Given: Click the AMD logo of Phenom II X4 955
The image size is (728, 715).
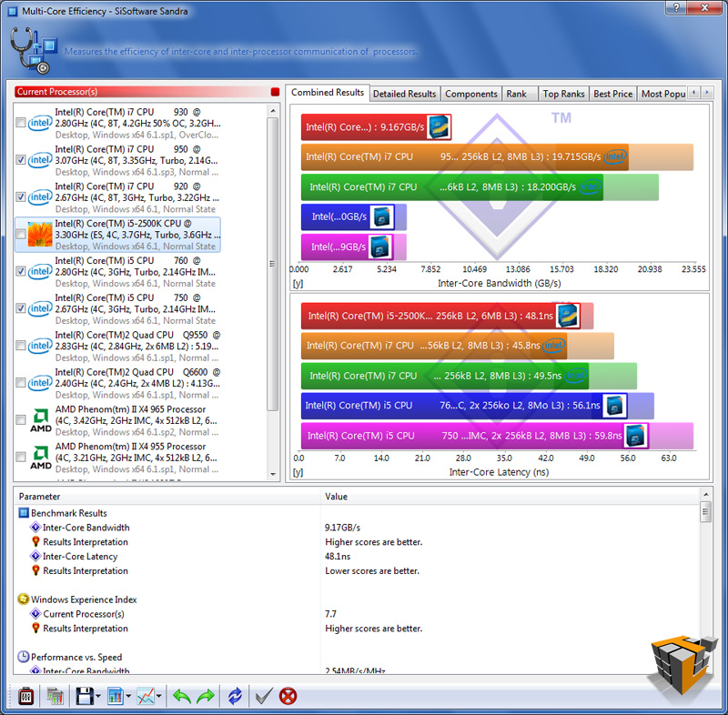Looking at the screenshot, I should (x=41, y=458).
